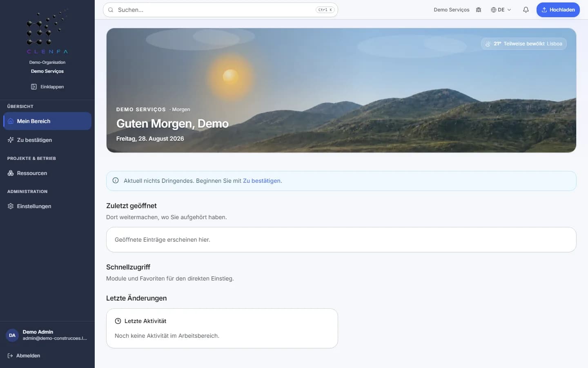Click the Letzte Änderungen heading

click(136, 298)
